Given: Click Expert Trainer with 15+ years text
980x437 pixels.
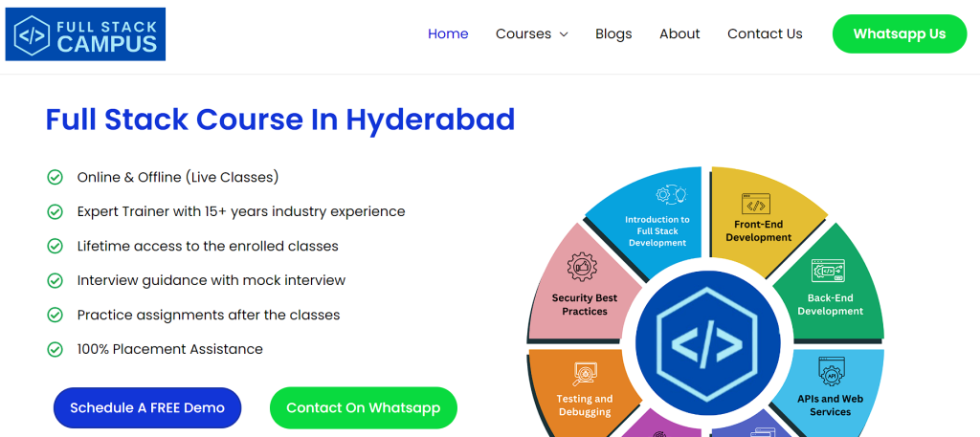Looking at the screenshot, I should click(x=241, y=211).
